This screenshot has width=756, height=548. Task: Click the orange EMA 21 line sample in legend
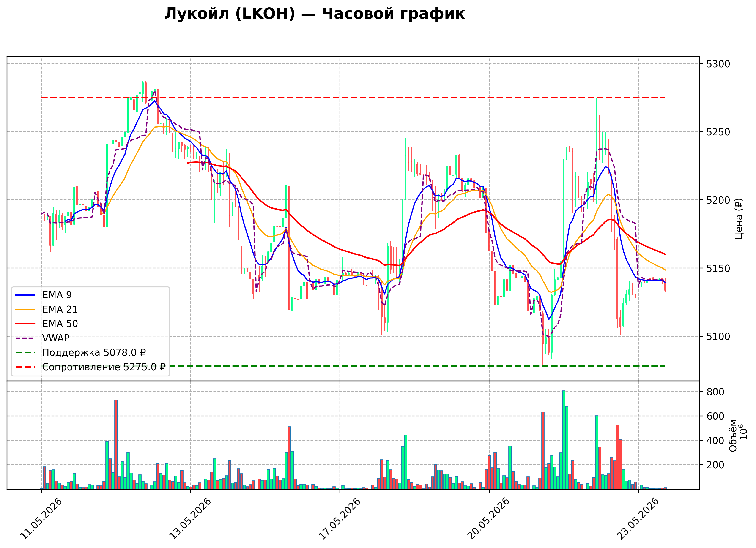point(25,309)
